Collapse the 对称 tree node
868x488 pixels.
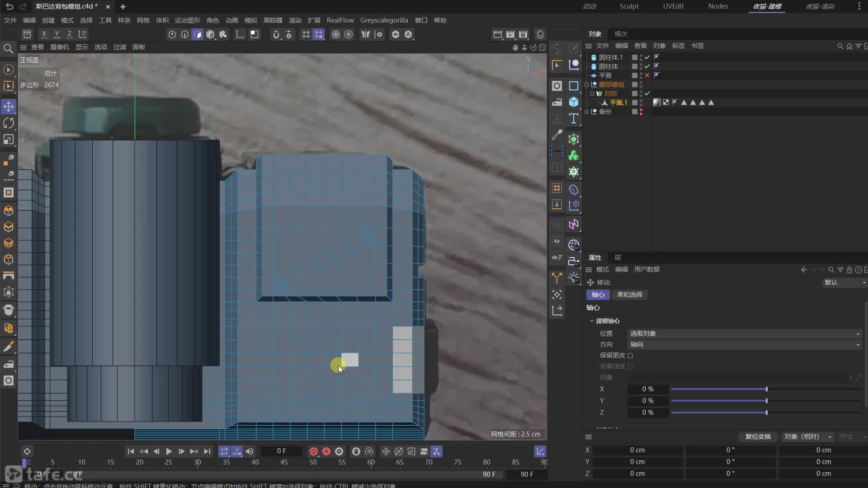click(592, 94)
